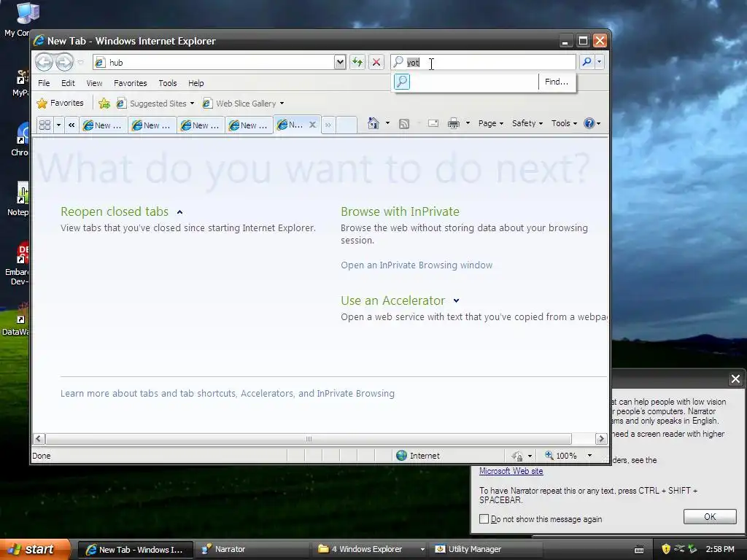Click the tab scroll right chevron
Viewport: 747px width, 560px height.
[328, 125]
